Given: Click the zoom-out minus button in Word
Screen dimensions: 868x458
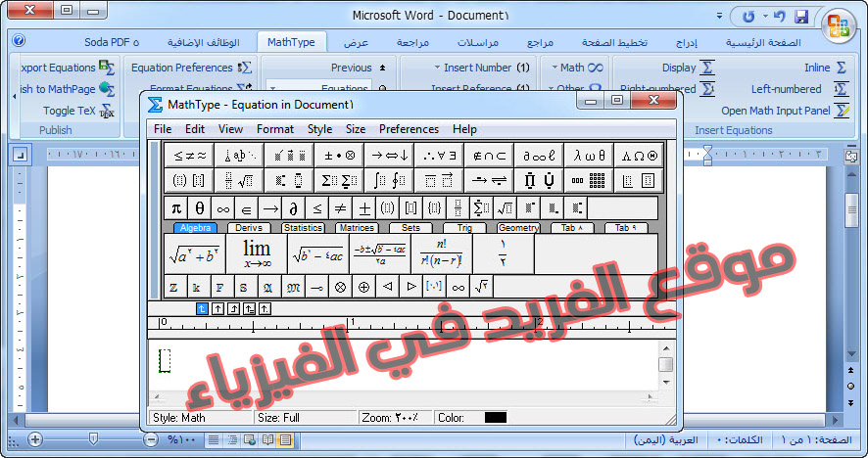Looking at the screenshot, I should (x=151, y=439).
